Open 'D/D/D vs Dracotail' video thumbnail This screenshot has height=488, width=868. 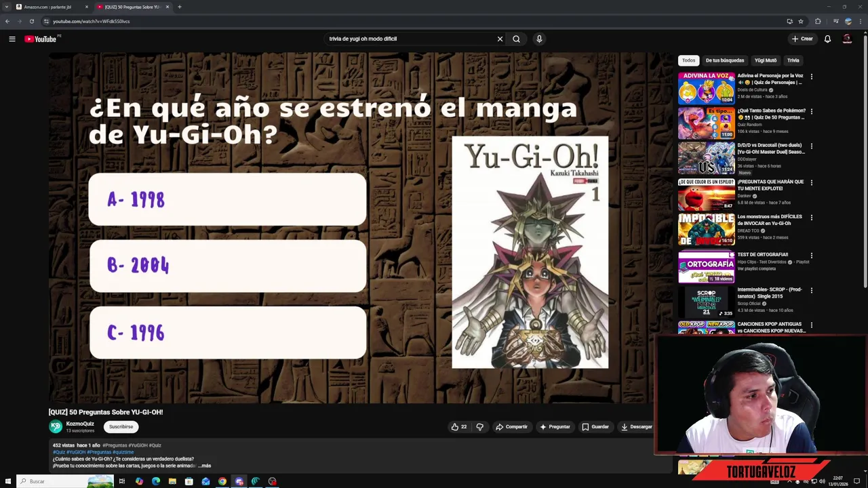pyautogui.click(x=706, y=157)
